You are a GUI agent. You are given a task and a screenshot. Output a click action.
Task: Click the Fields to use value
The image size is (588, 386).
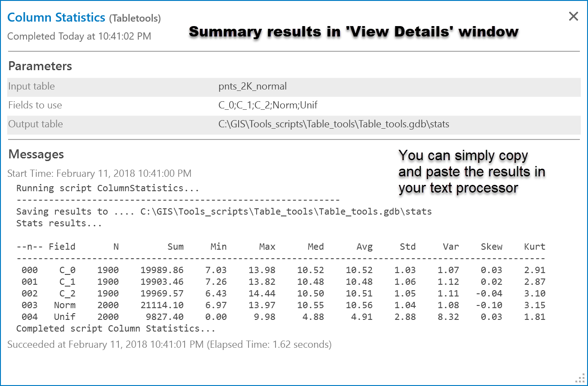(268, 105)
